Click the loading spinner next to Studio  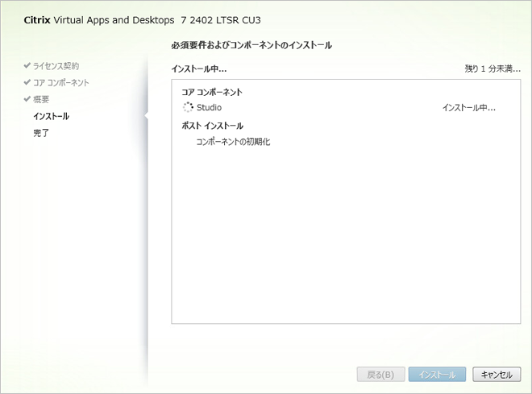click(188, 107)
